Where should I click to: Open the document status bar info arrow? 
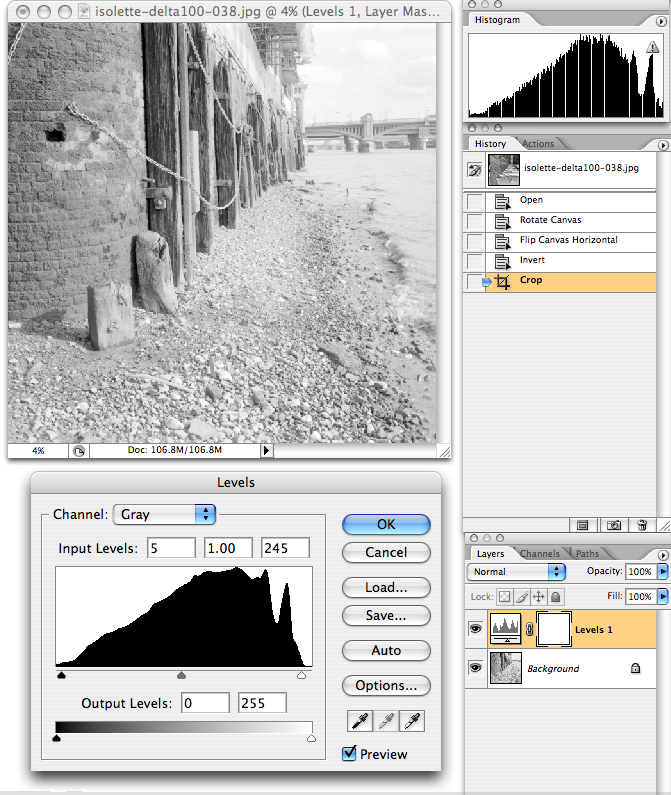[266, 450]
